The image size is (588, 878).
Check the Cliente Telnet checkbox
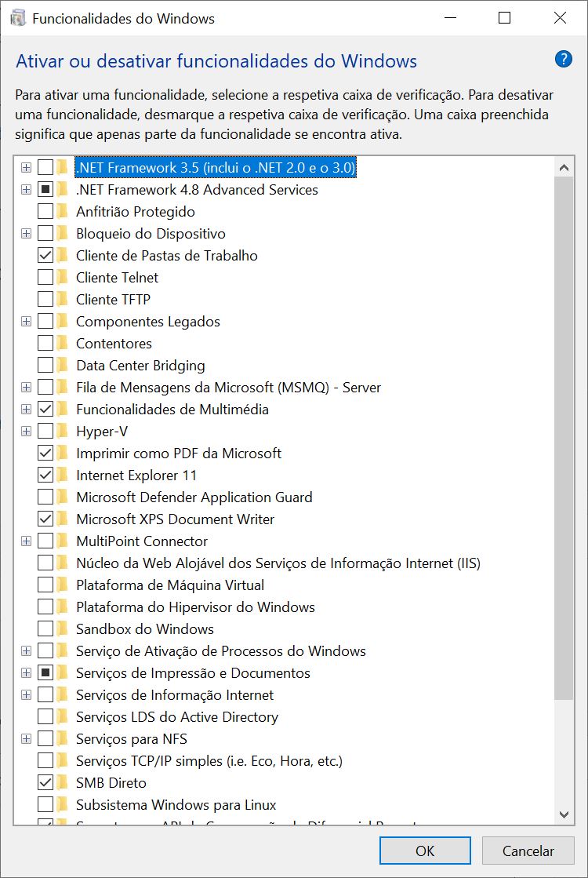click(x=45, y=278)
